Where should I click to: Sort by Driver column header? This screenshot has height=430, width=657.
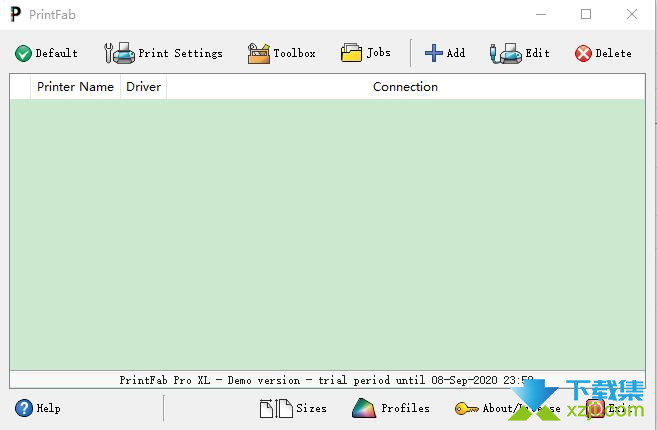pyautogui.click(x=144, y=87)
